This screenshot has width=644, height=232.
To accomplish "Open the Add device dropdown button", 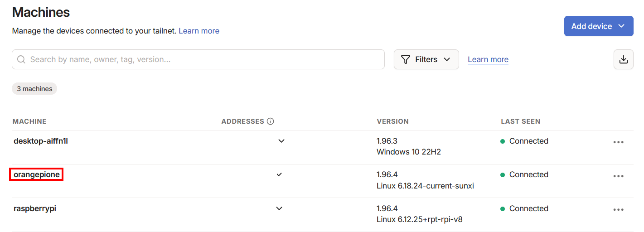I will tap(598, 26).
